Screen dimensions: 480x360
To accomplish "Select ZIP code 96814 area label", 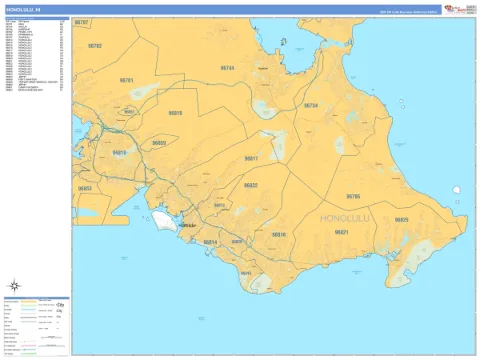I will (x=210, y=242).
